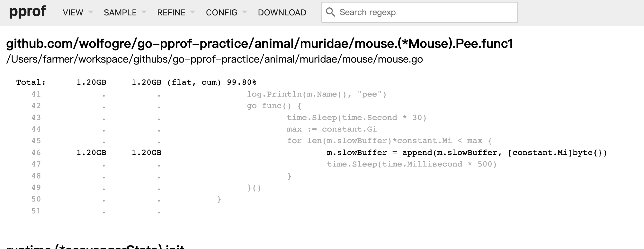Click the arrow beside CONFIG

click(x=245, y=12)
